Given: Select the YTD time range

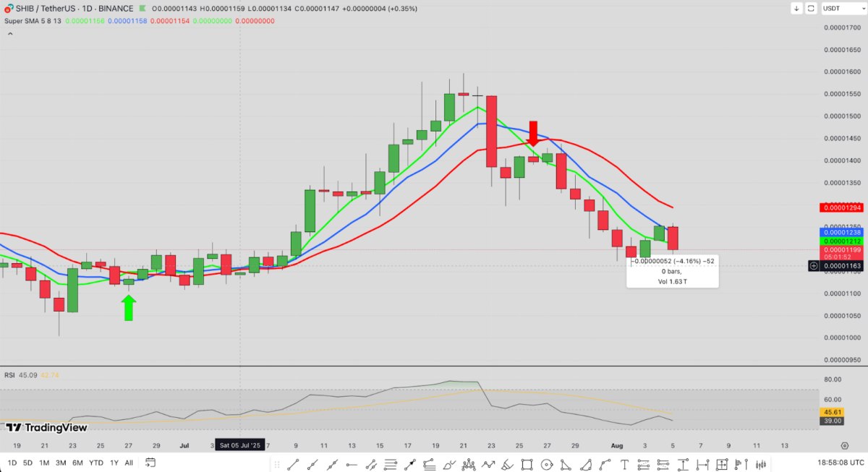Looking at the screenshot, I should point(95,463).
